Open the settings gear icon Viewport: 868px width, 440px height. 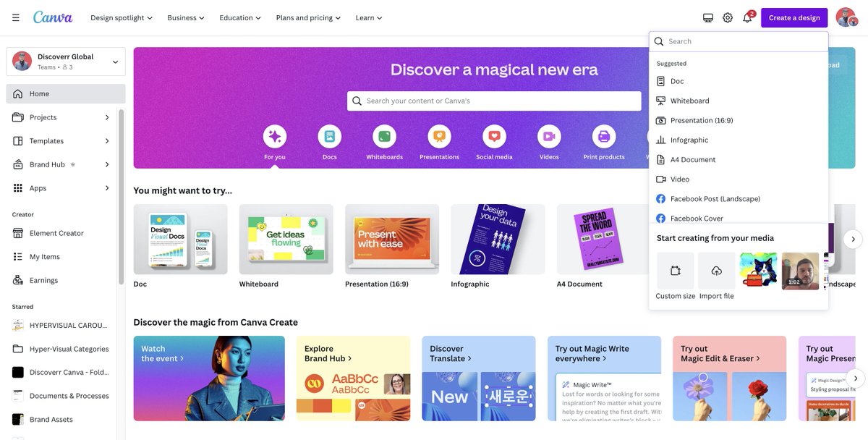point(728,17)
